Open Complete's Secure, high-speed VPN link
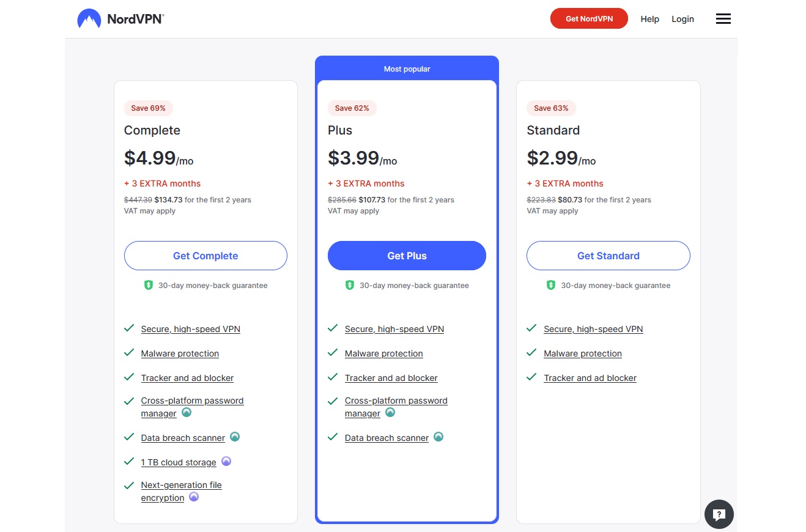806x532 pixels. click(191, 329)
